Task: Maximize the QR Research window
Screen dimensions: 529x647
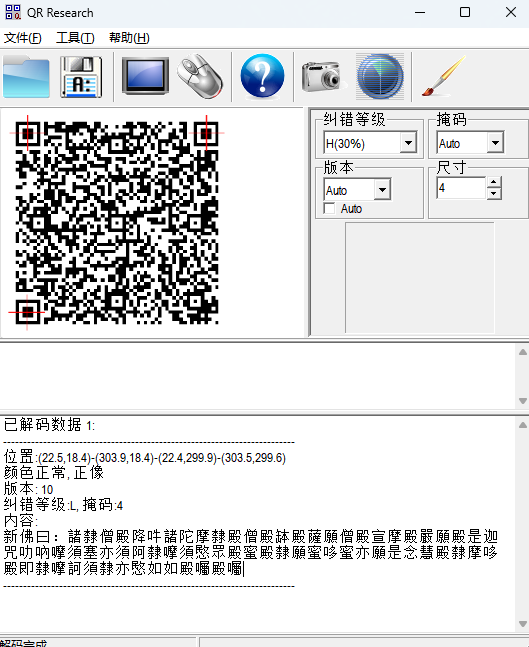Action: [x=465, y=12]
